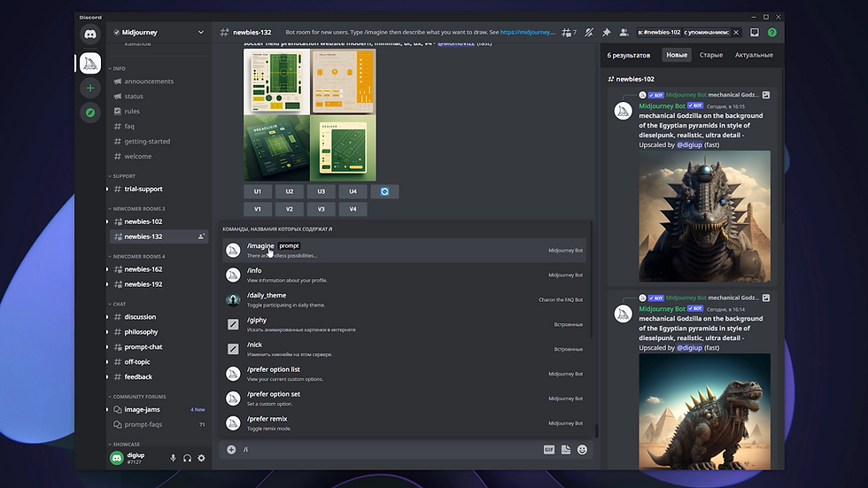Open user settings gear icon
This screenshot has height=488, width=868.
point(202,458)
